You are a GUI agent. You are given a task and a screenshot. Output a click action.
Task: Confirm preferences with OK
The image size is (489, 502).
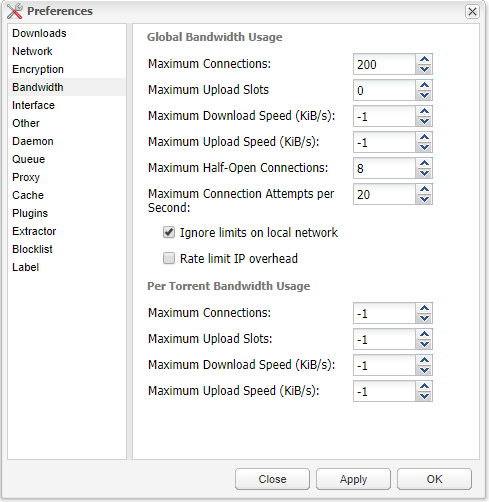coord(434,479)
